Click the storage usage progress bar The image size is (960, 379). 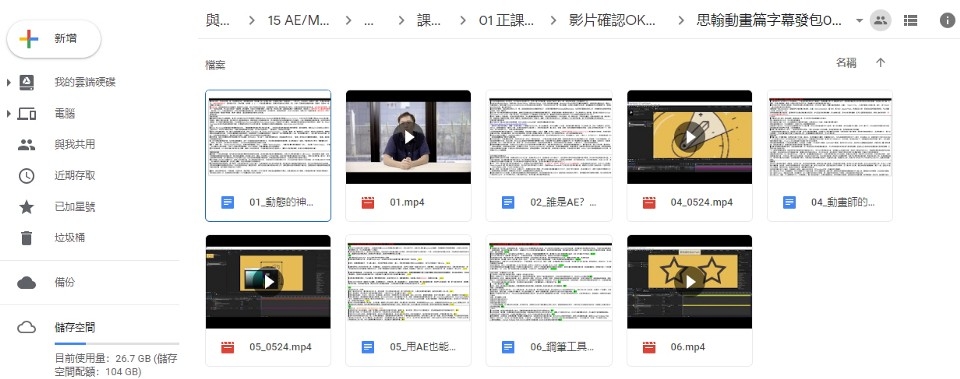point(117,344)
